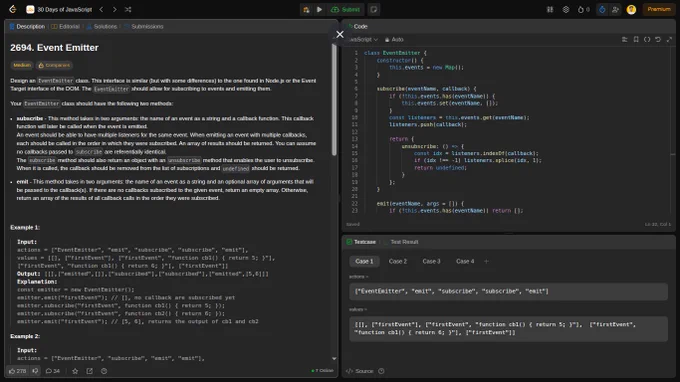Image resolution: width=680 pixels, height=382 pixels.
Task: Open the debugger icon beside Run
Action: click(306, 10)
